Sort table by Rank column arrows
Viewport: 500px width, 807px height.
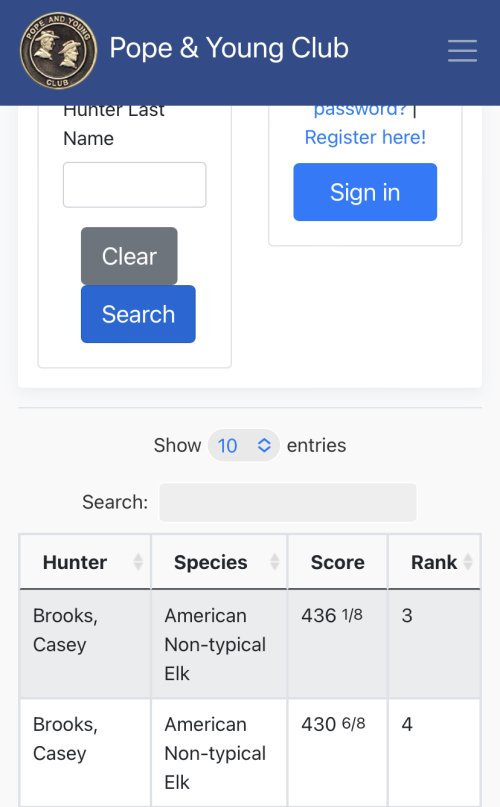click(x=468, y=562)
